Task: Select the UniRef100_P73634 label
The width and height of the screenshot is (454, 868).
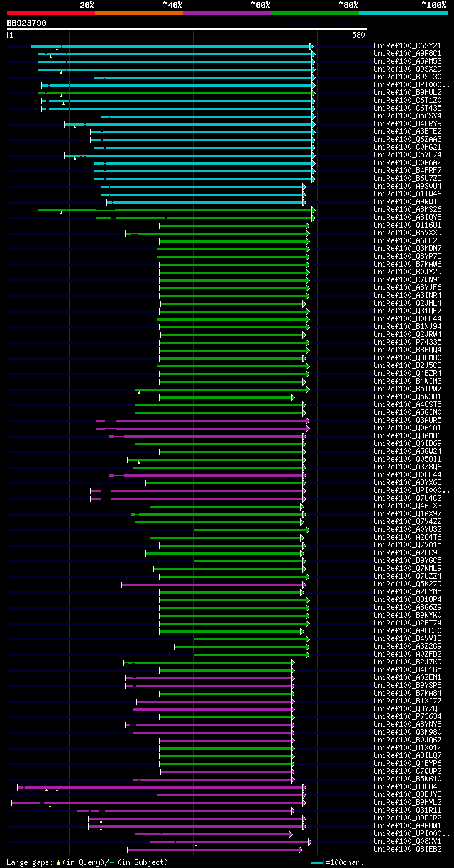Action: click(407, 716)
